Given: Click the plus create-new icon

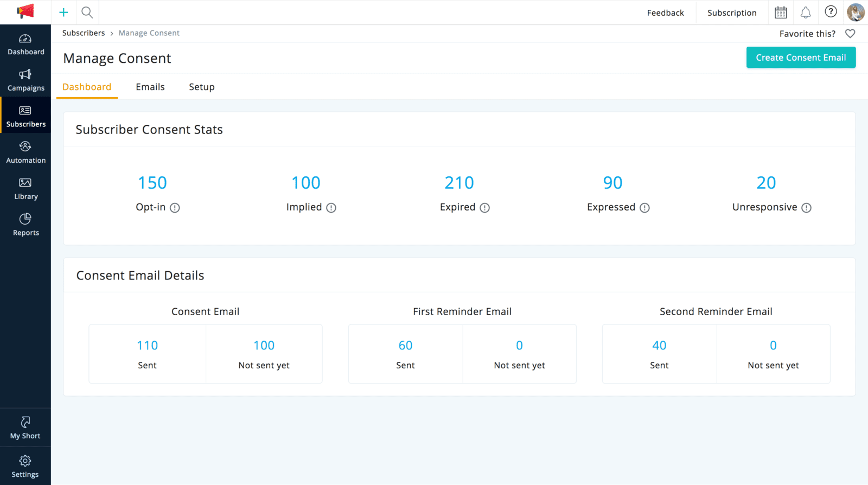Looking at the screenshot, I should [63, 12].
